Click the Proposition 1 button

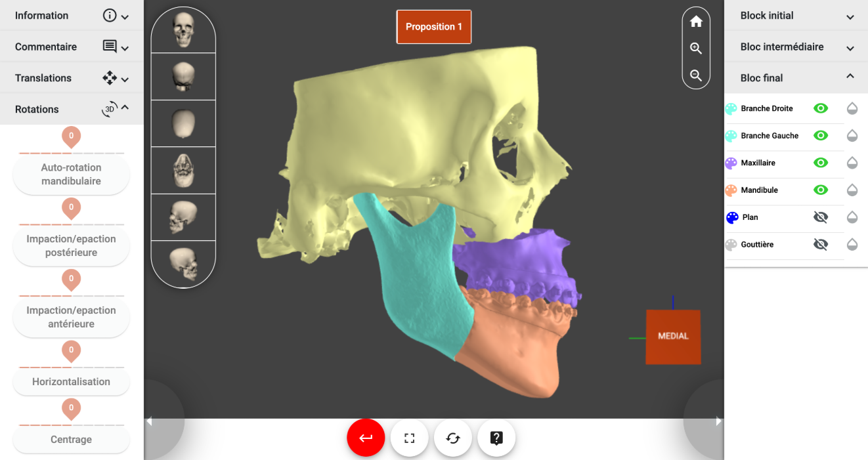tap(434, 27)
